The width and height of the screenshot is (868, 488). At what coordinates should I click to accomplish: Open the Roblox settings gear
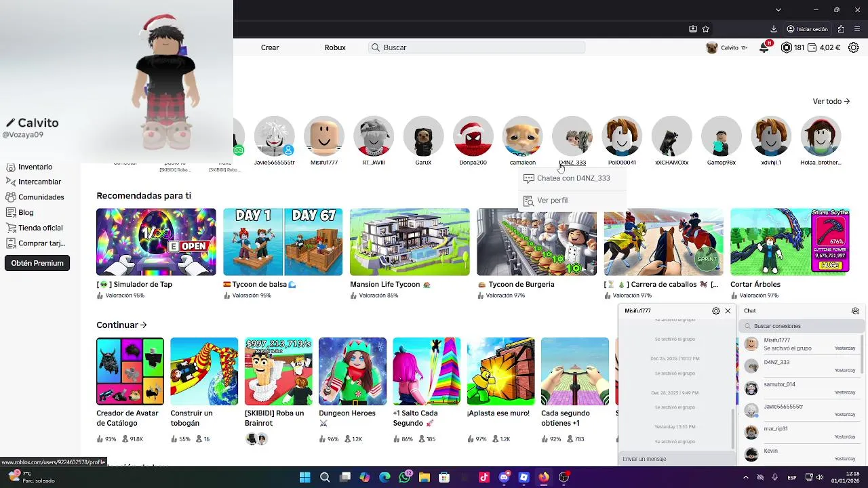tap(854, 47)
